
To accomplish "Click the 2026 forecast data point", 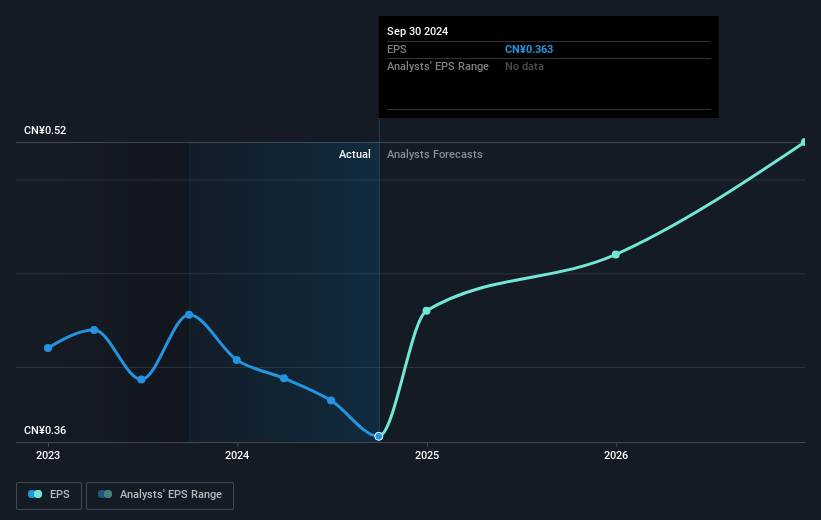I will point(616,255).
